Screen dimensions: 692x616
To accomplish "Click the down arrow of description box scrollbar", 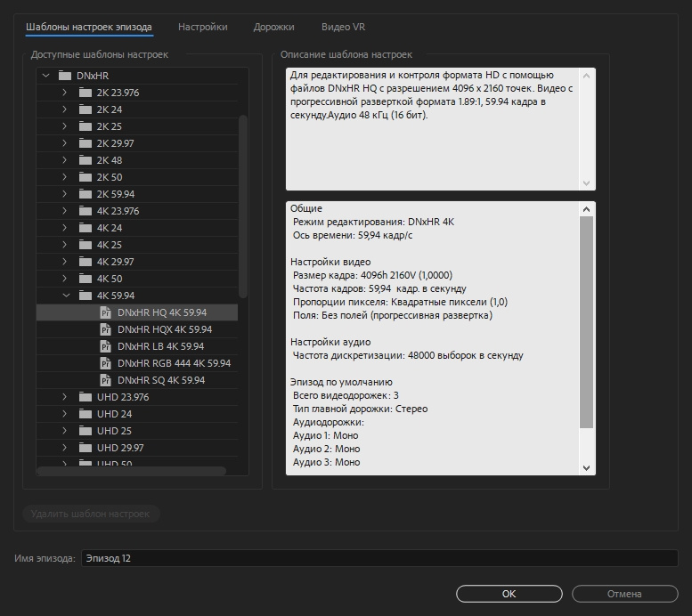I will 586,182.
